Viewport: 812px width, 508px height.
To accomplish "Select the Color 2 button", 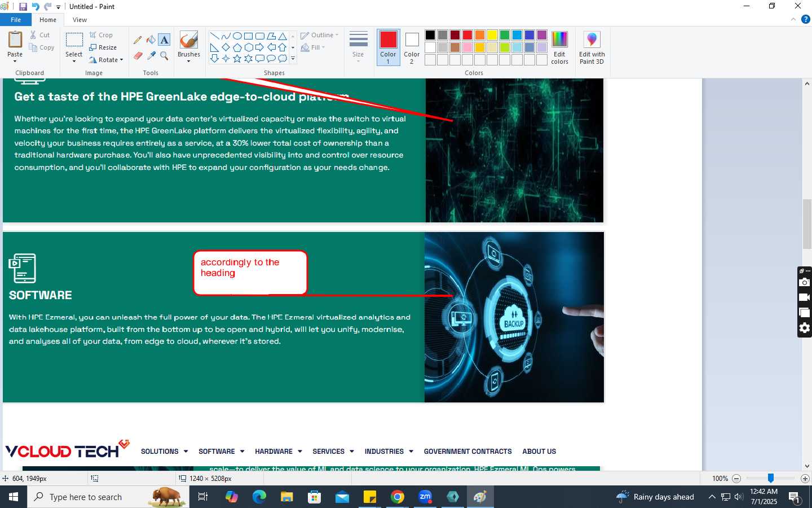I will [x=412, y=47].
